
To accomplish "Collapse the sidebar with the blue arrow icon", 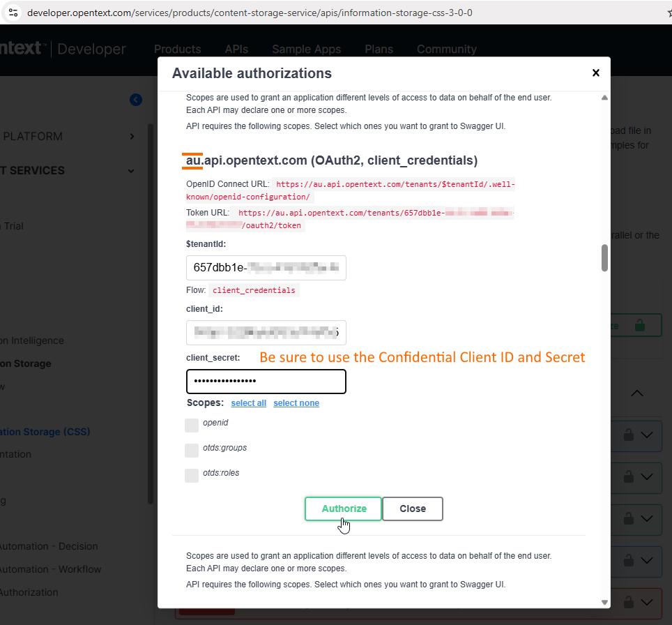I will pyautogui.click(x=136, y=100).
